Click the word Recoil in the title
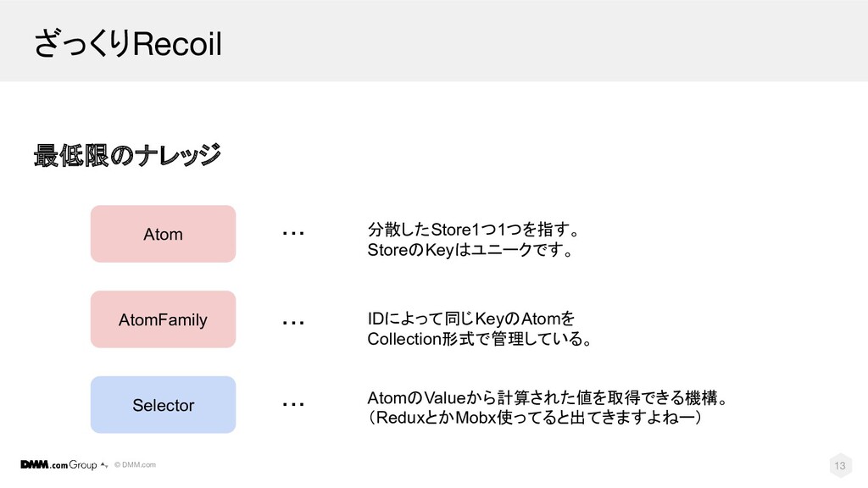This screenshot has height=488, width=868. [177, 44]
